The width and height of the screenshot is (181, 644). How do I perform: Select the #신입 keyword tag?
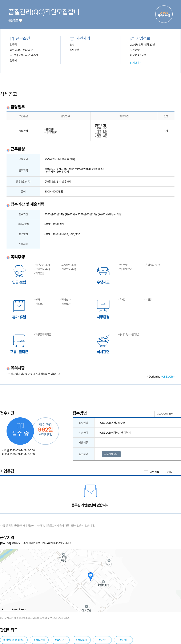(123, 640)
